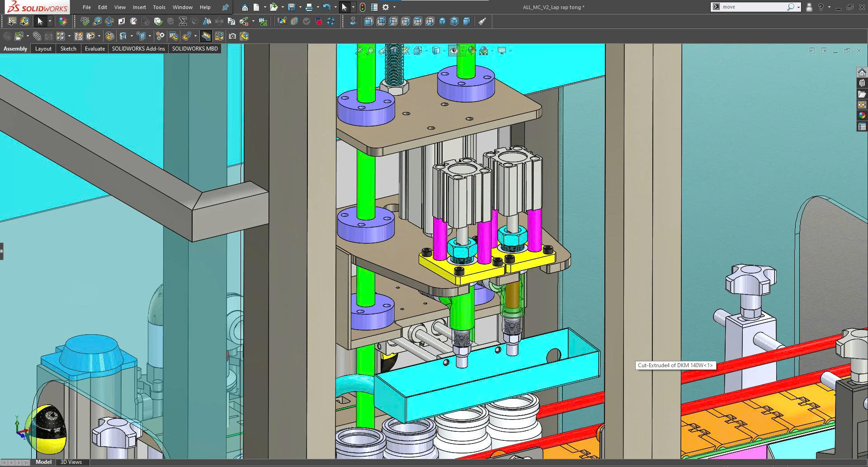Click the Take Snapshot camera icon
868x467 pixels.
click(232, 36)
